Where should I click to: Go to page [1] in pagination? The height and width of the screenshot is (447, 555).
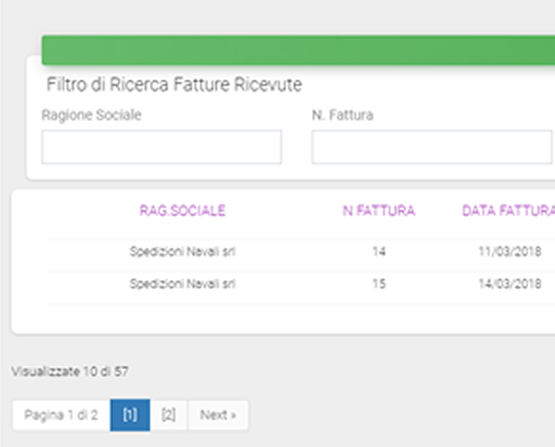130,415
